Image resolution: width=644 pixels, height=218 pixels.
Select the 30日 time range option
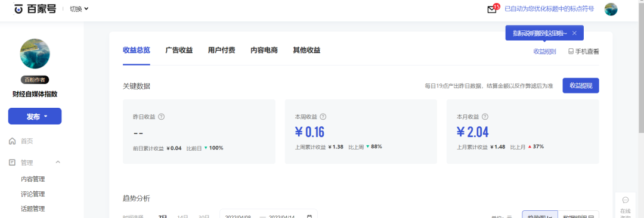204,216
